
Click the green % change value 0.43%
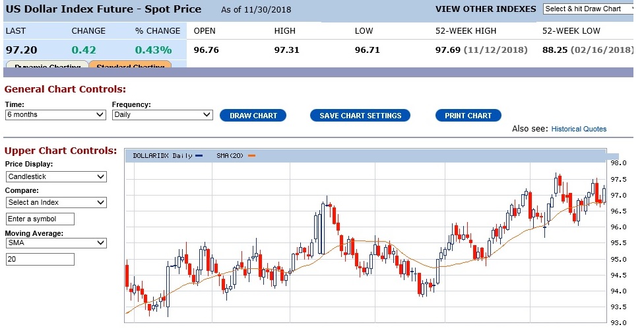pos(153,50)
